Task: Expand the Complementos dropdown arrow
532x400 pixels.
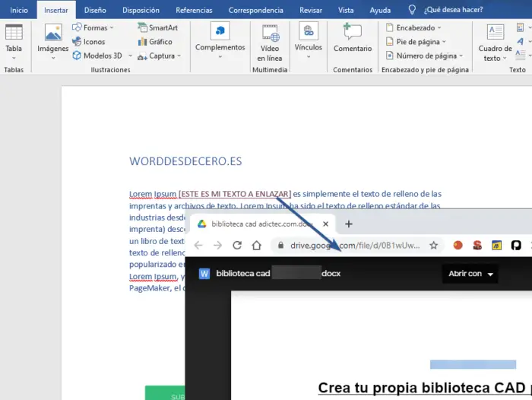Action: tap(220, 57)
